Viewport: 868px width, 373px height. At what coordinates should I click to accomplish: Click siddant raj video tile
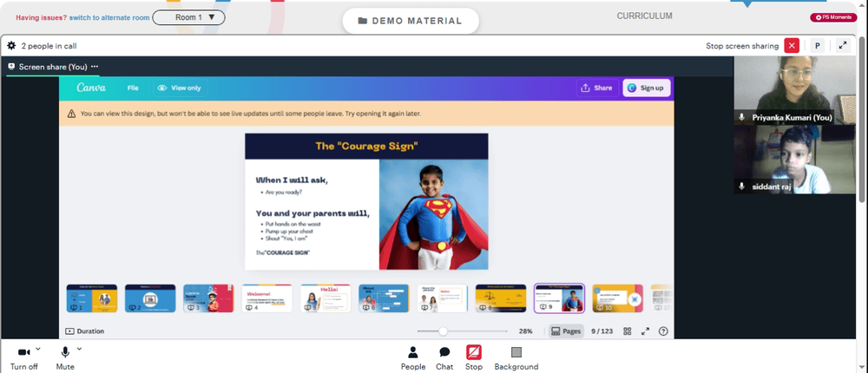(794, 160)
